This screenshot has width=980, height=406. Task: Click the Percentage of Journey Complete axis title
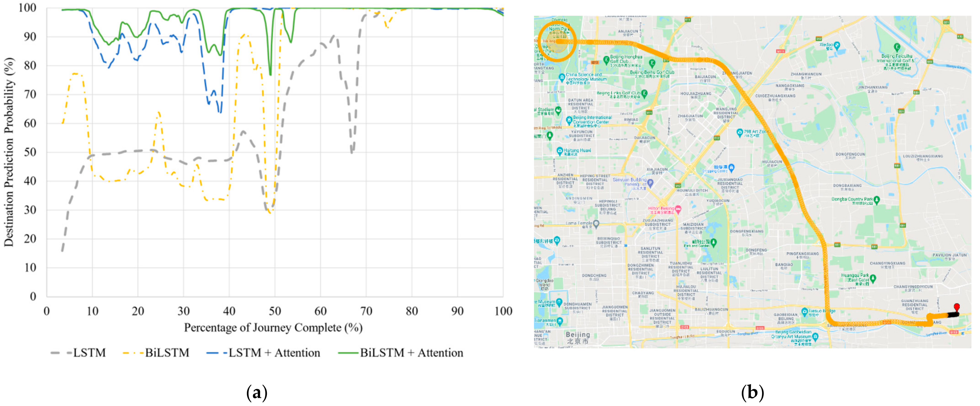pyautogui.click(x=273, y=328)
